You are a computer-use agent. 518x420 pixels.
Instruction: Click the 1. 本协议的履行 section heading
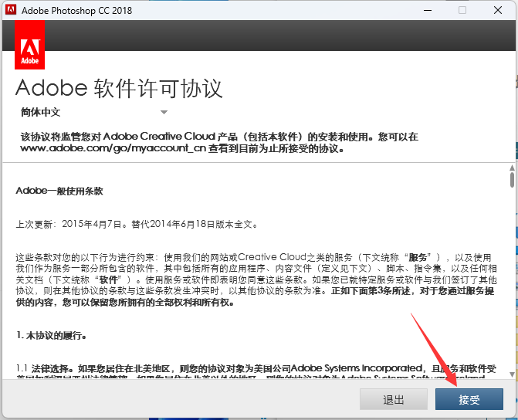pos(52,335)
